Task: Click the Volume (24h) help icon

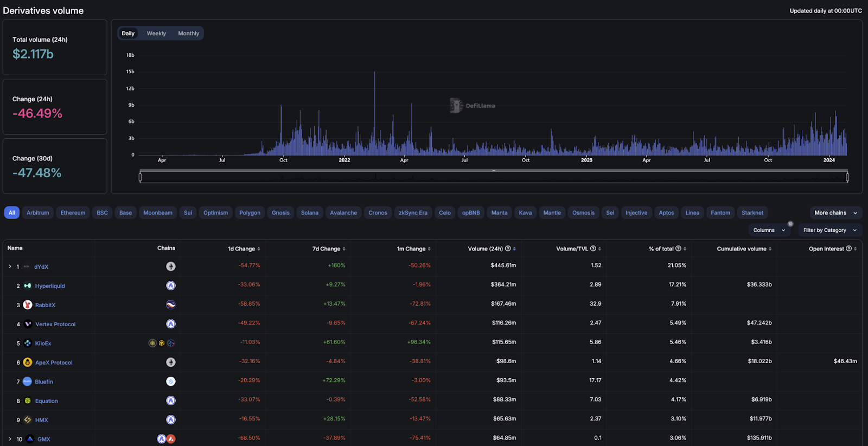Action: 508,249
